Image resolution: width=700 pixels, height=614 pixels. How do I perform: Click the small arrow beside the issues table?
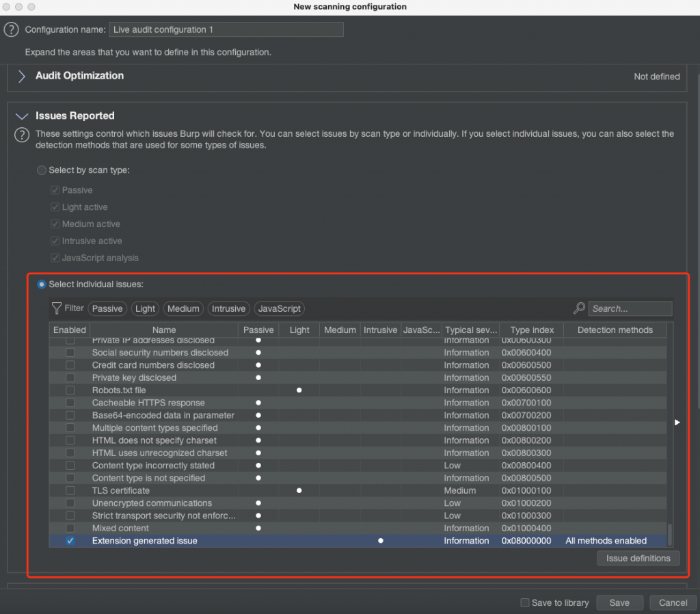[x=677, y=422]
